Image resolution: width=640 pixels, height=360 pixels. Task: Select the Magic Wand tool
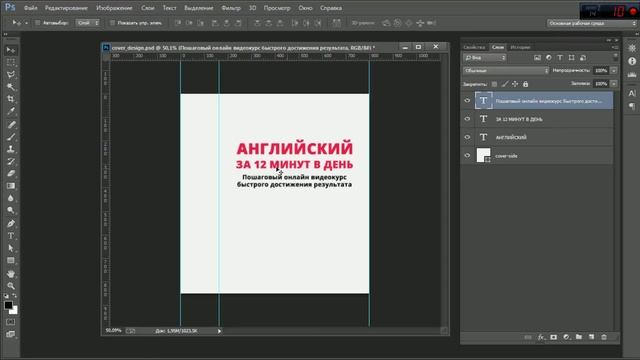tap(11, 87)
